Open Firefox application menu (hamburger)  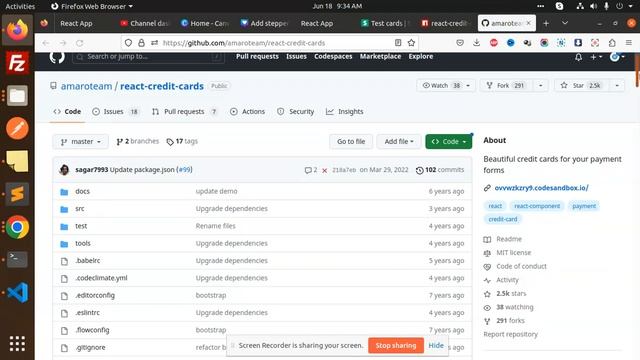(629, 42)
